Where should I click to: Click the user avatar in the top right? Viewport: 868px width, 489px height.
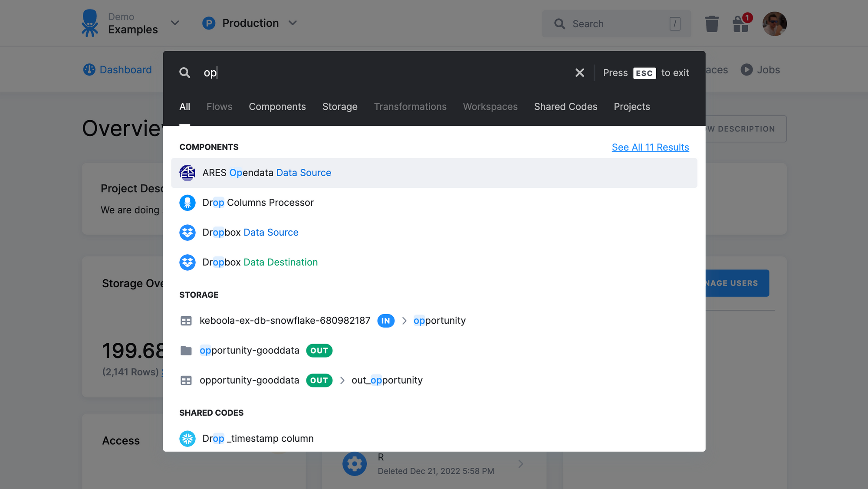tap(774, 23)
